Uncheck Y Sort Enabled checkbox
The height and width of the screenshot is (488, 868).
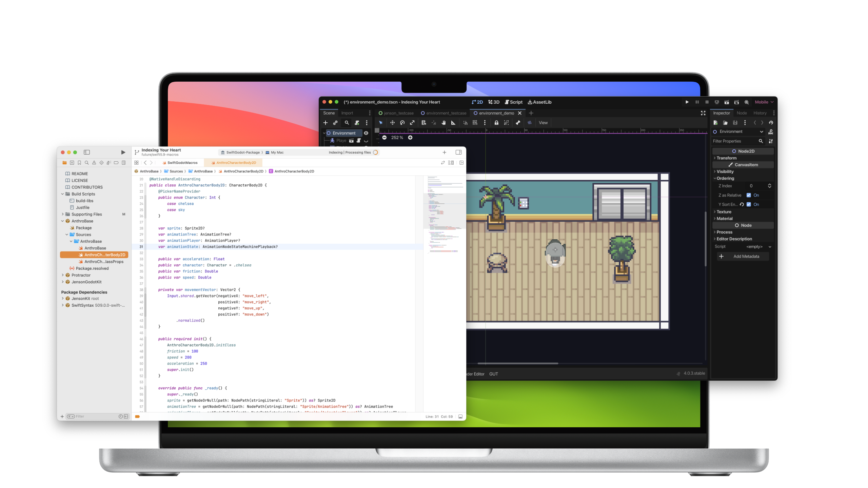click(749, 204)
